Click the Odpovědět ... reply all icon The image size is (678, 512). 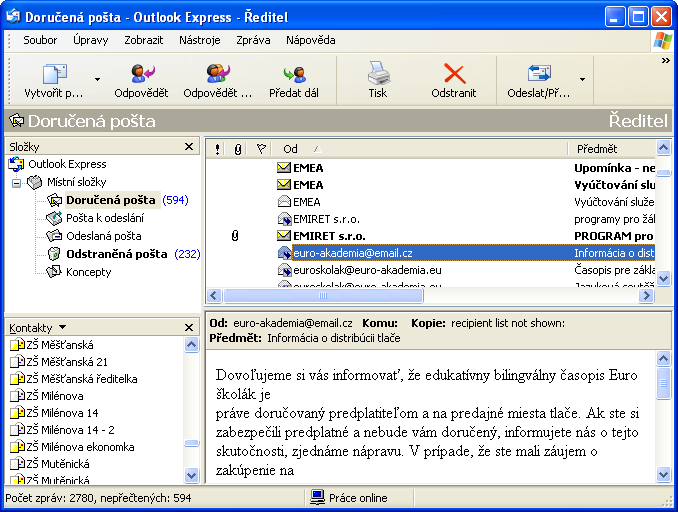pos(218,74)
